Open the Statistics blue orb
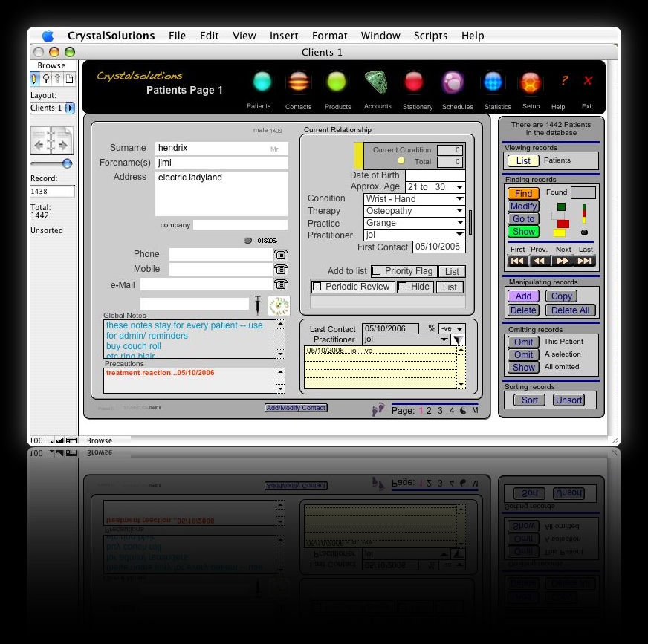 (493, 82)
